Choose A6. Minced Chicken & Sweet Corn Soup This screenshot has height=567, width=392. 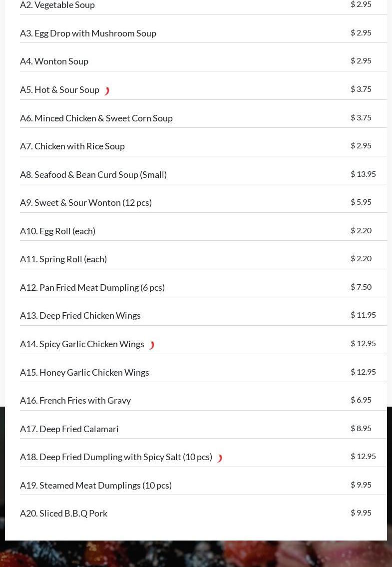(96, 118)
